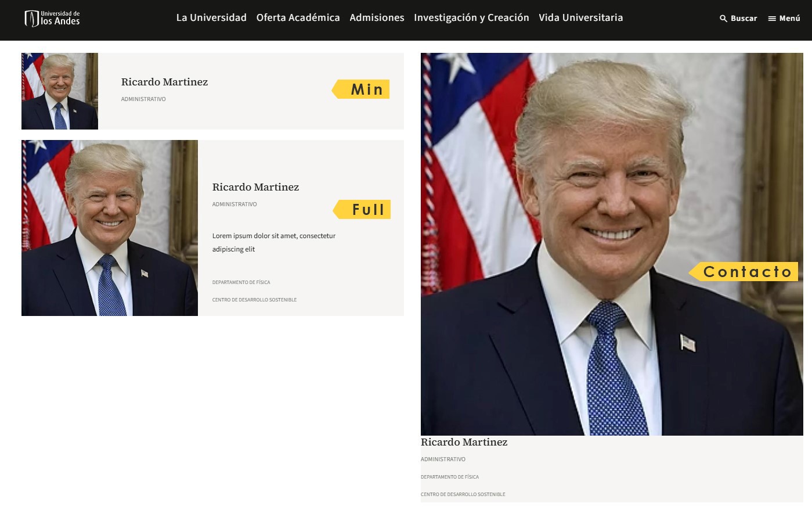Open La Universidad menu

[211, 17]
